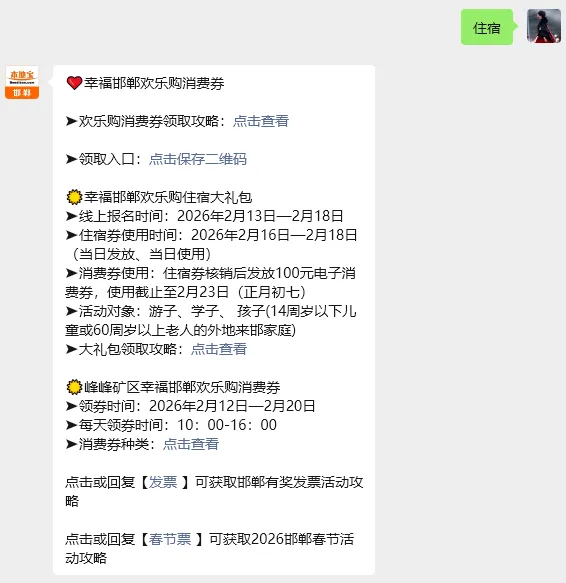Open the sender's profile picture at top right
Viewport: 566px width, 583px height.
coord(544,26)
